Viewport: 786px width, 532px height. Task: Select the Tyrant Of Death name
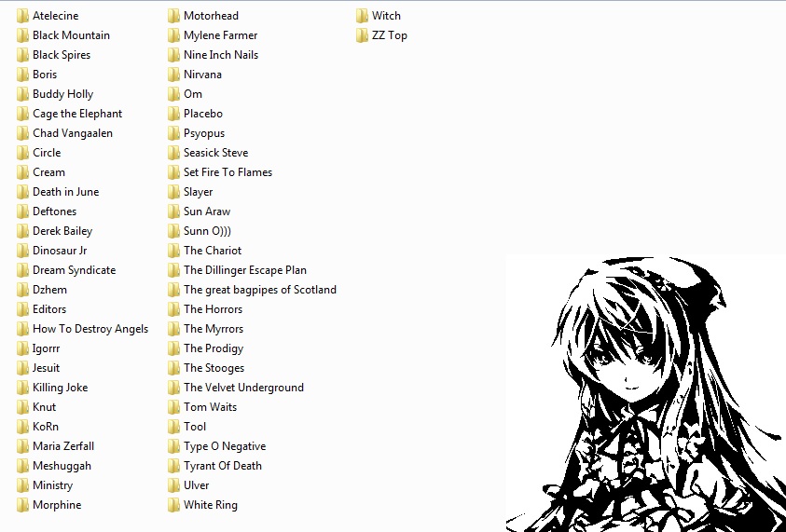tap(223, 465)
